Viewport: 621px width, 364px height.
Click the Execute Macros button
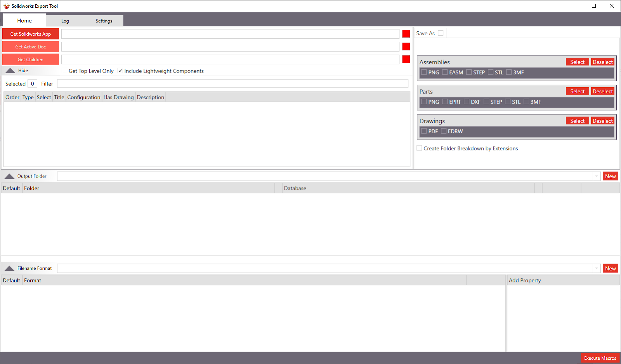600,358
